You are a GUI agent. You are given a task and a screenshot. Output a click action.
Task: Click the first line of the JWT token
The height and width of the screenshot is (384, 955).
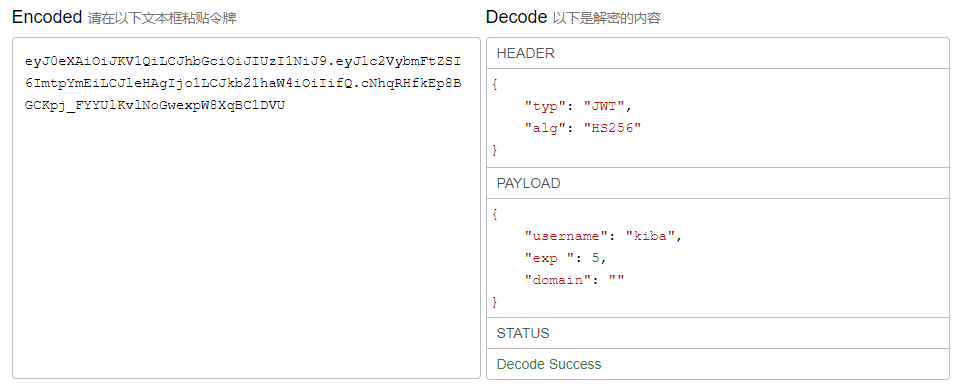(x=243, y=62)
